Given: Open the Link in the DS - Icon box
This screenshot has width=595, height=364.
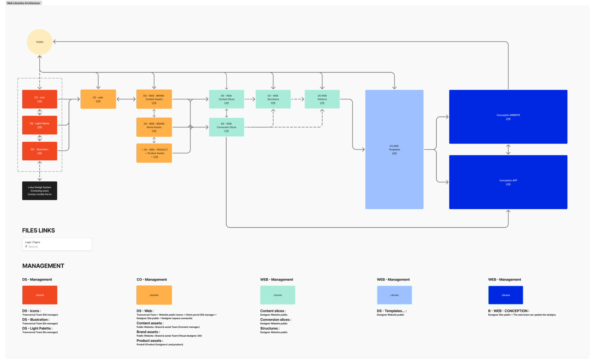Looking at the screenshot, I should point(40,101).
